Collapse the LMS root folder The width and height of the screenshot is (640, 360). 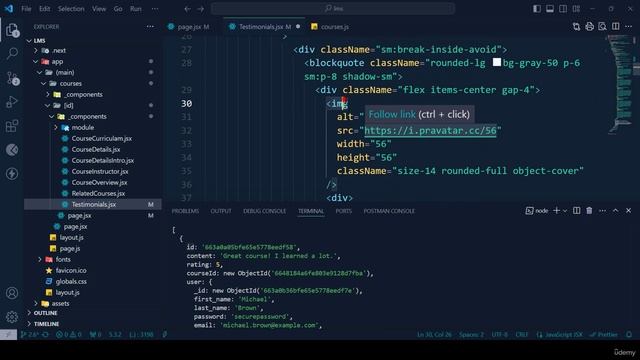coord(29,41)
